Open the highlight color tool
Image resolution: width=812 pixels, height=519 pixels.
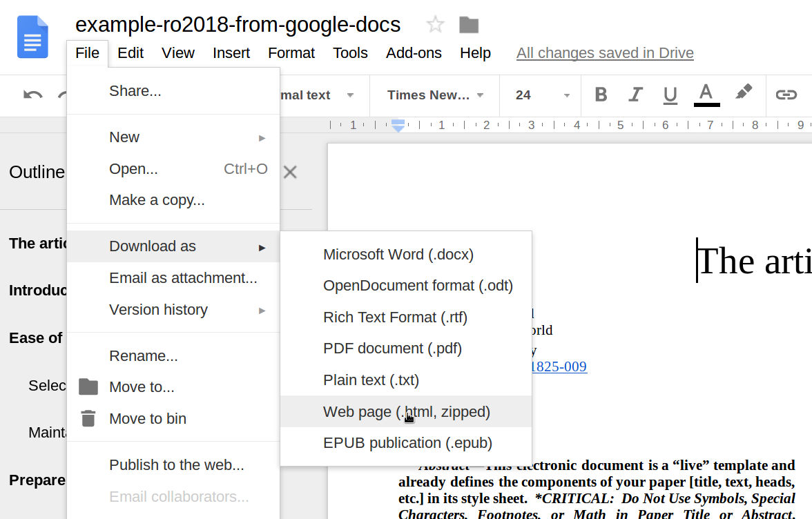click(x=744, y=92)
